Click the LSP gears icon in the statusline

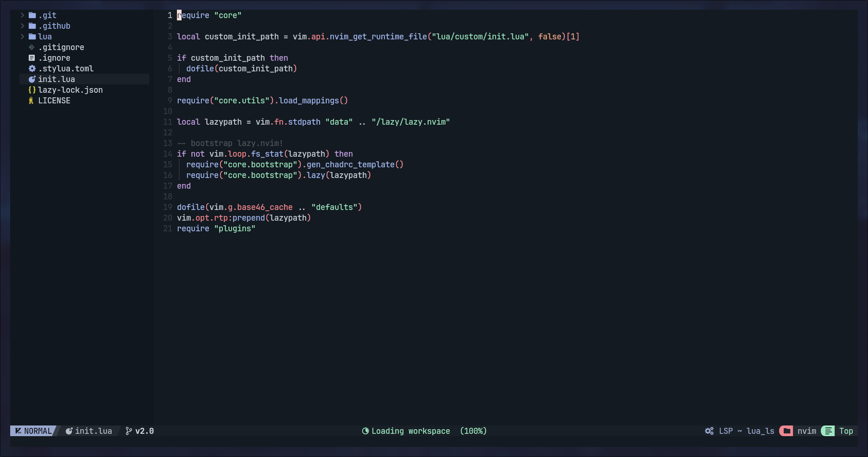pos(709,431)
